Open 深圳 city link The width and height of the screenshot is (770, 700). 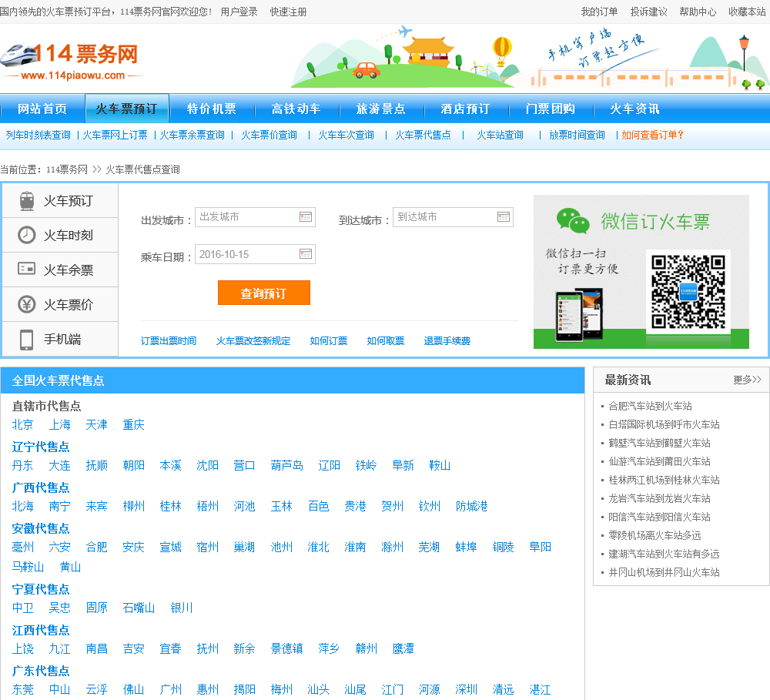(466, 689)
